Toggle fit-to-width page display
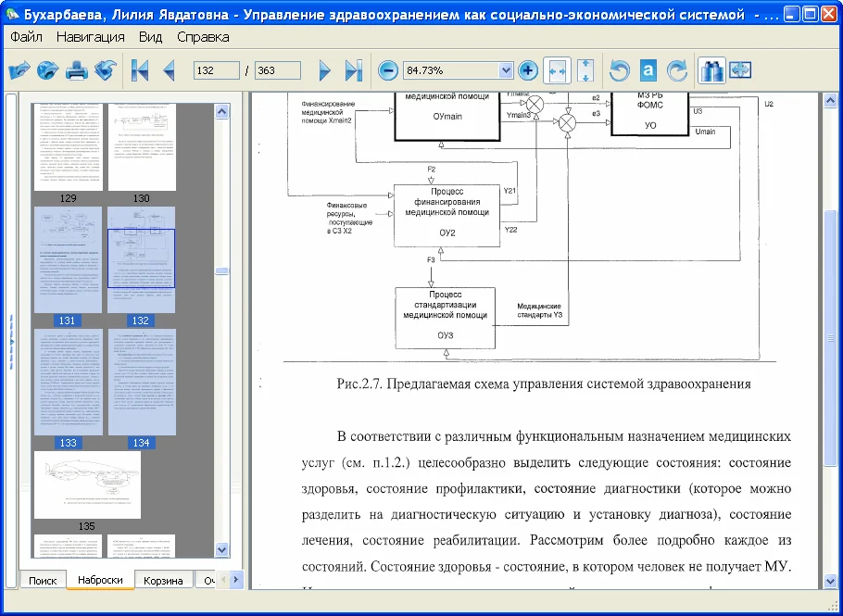This screenshot has width=843, height=616. coord(557,70)
